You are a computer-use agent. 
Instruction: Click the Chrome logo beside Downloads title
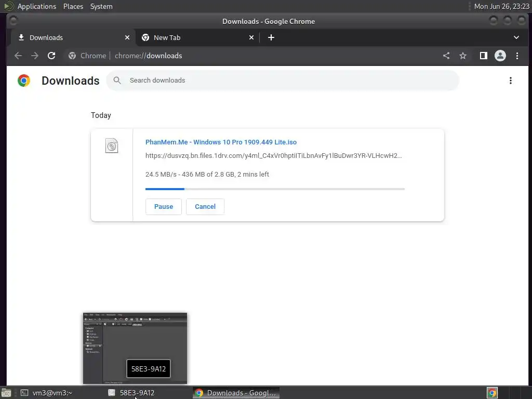pyautogui.click(x=24, y=81)
